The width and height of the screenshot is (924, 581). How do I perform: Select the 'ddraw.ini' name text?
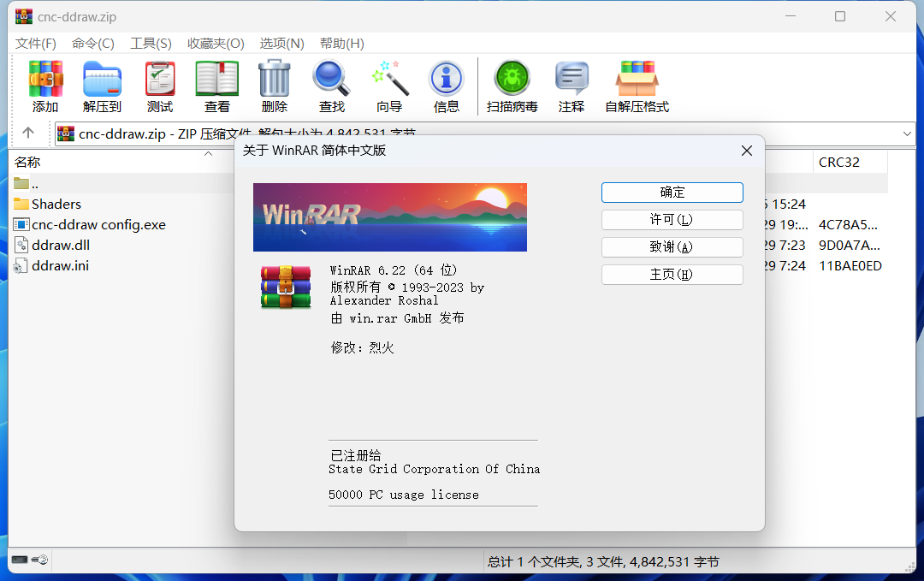(60, 266)
